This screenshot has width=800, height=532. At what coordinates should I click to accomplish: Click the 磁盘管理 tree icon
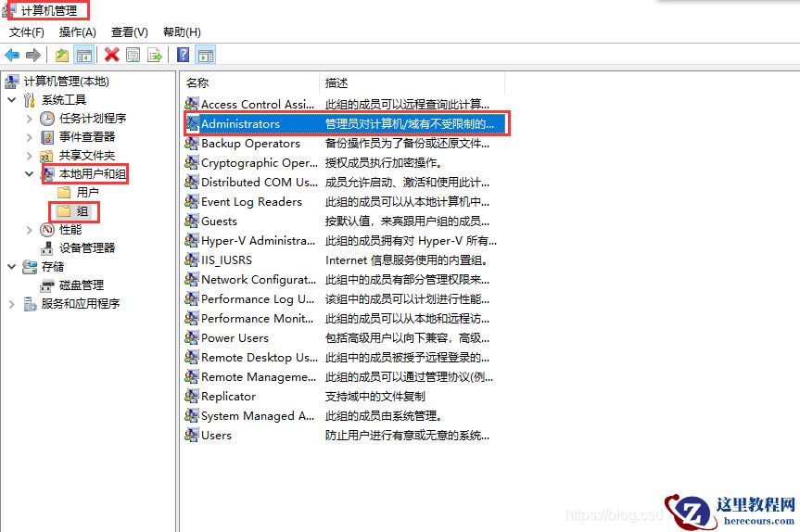click(47, 285)
